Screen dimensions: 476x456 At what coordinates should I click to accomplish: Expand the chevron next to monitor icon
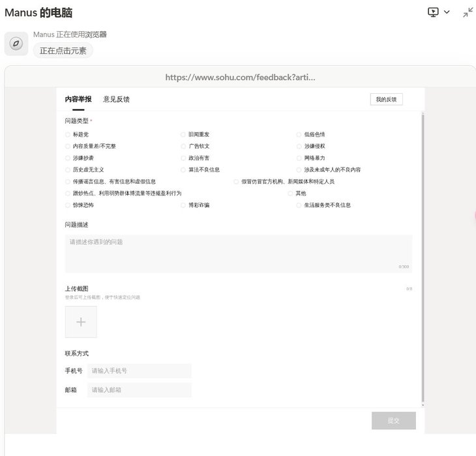click(447, 12)
